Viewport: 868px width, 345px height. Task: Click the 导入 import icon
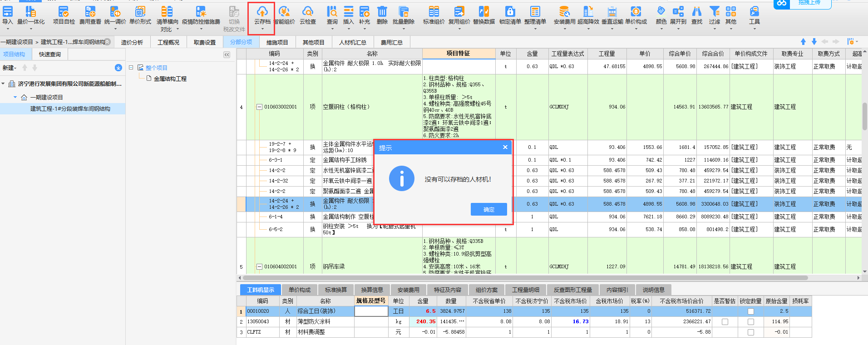(x=8, y=11)
